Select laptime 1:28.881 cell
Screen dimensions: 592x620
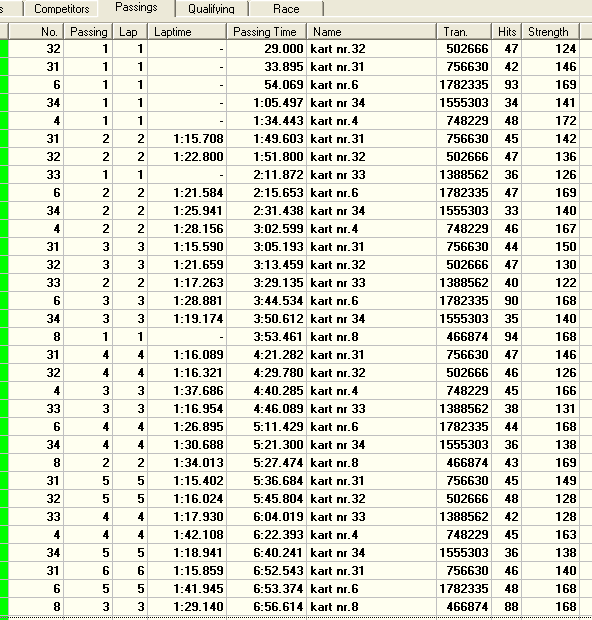click(187, 301)
